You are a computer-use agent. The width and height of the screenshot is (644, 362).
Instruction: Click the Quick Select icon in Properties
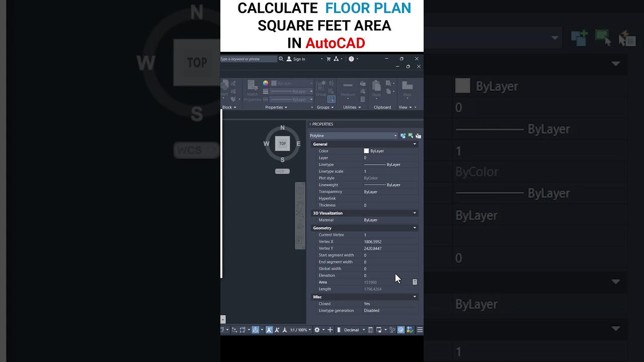coord(418,136)
